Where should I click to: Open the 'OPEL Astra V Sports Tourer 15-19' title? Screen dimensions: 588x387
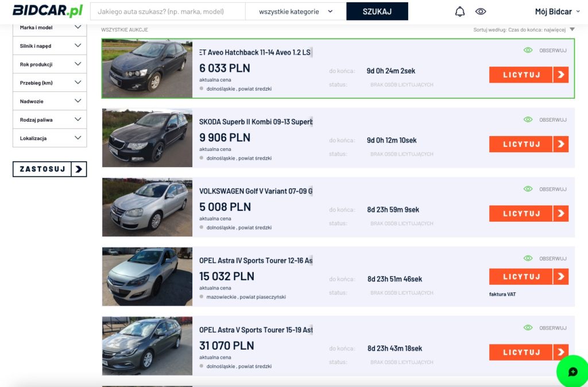click(256, 330)
